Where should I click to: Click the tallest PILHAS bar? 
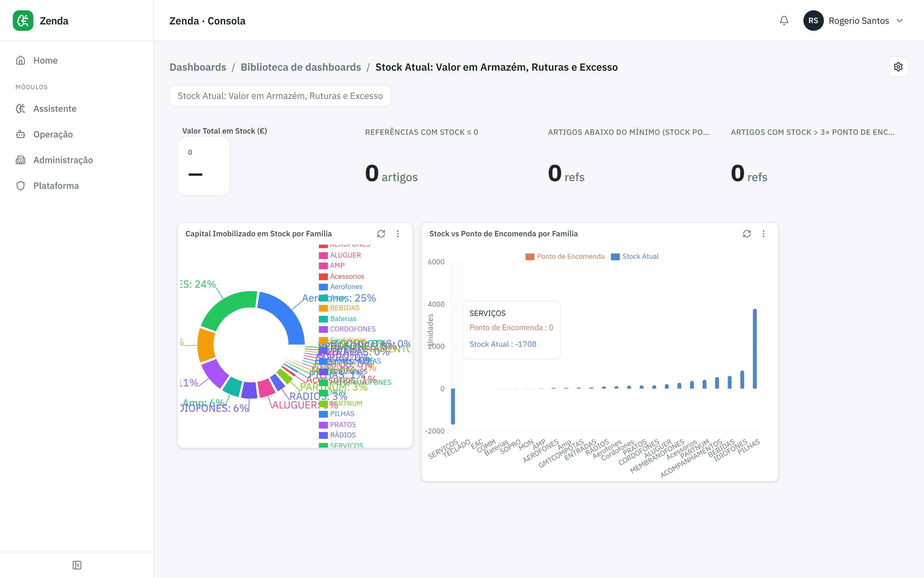(755, 349)
